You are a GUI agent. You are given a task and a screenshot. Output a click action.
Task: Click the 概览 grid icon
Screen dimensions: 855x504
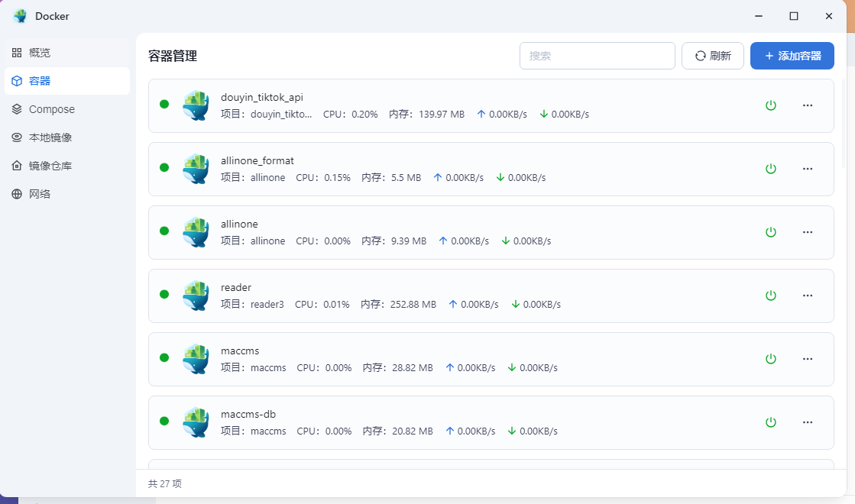point(17,53)
